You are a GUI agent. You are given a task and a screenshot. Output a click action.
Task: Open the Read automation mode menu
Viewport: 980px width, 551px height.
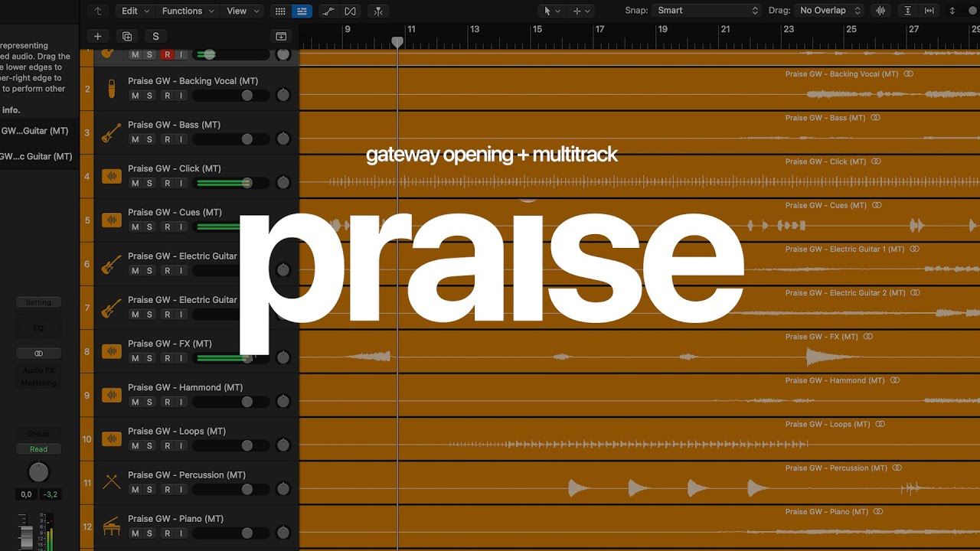38,449
